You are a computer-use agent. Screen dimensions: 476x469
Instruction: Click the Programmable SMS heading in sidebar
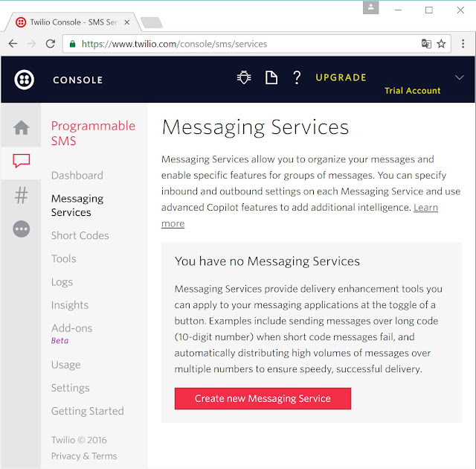(93, 133)
